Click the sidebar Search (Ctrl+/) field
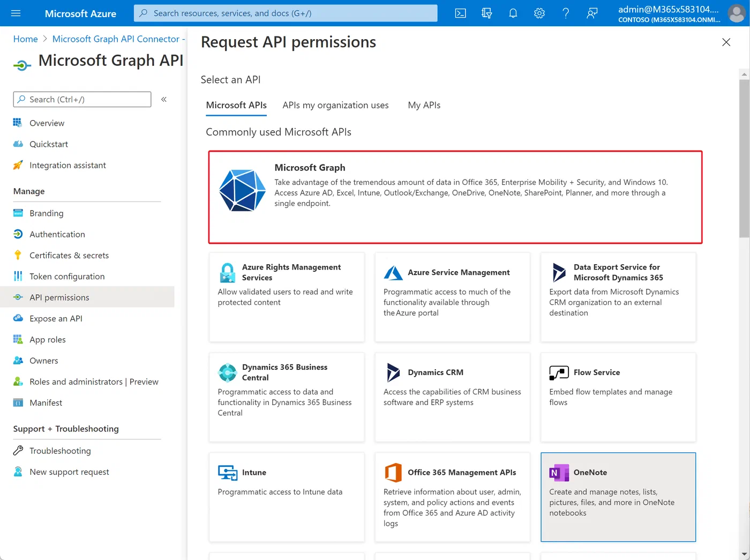This screenshot has width=750, height=560. point(82,99)
